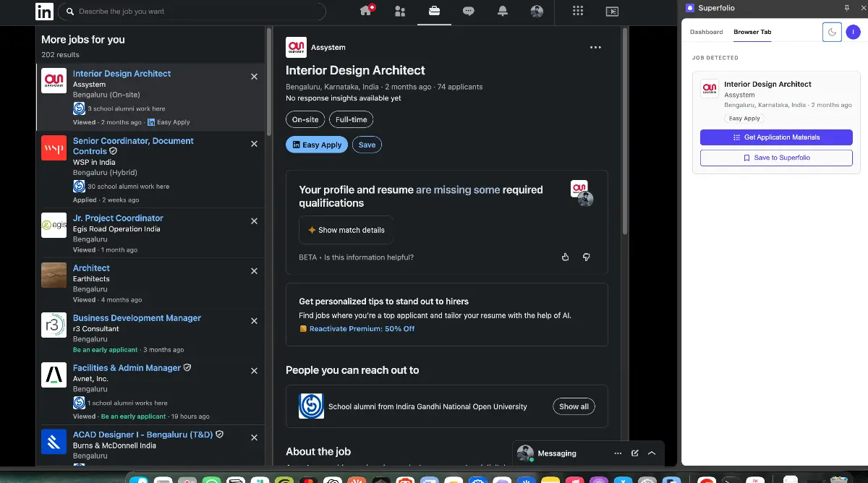Click the Messaging overlay title

point(557,453)
